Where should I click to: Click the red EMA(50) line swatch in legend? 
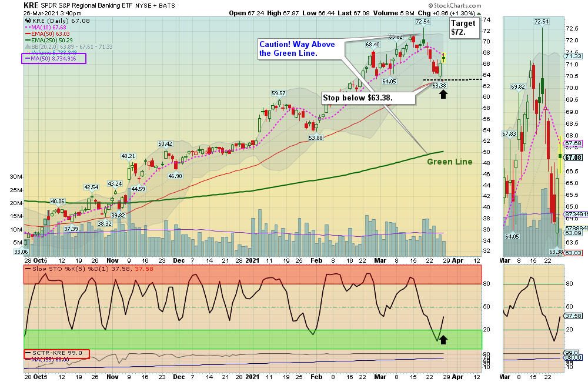pos(28,33)
